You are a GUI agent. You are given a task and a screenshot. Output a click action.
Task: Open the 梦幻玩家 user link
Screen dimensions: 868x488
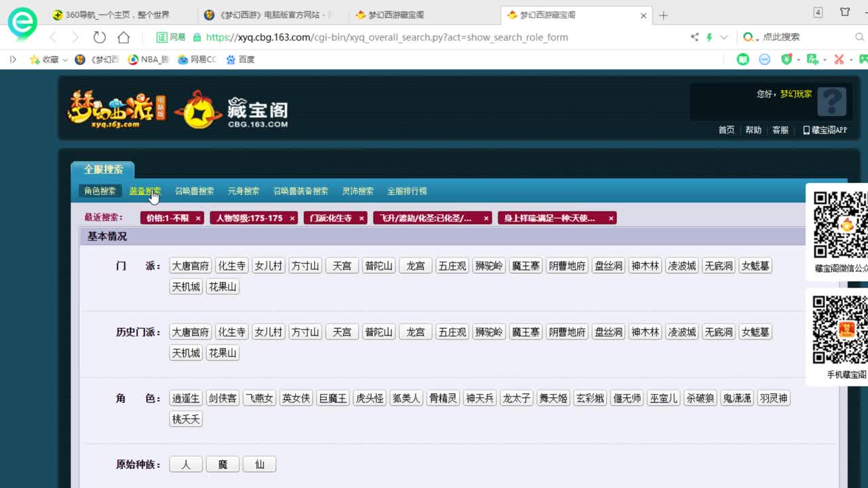[796, 94]
